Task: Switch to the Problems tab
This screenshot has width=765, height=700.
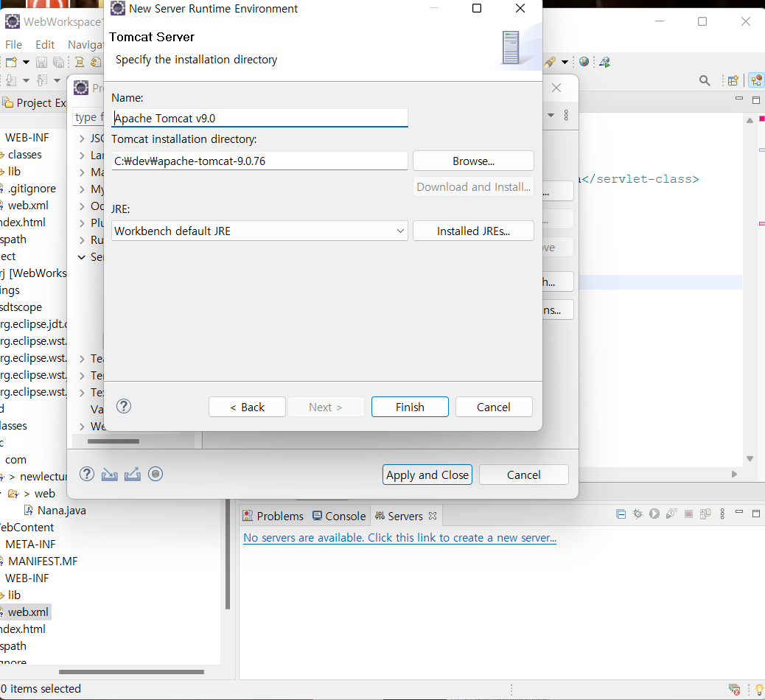Action: (273, 516)
